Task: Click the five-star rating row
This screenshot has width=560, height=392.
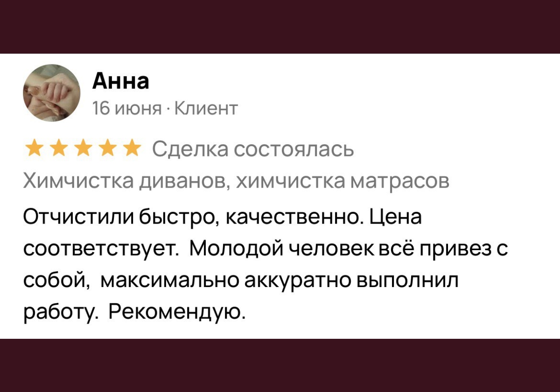Action: (x=84, y=148)
